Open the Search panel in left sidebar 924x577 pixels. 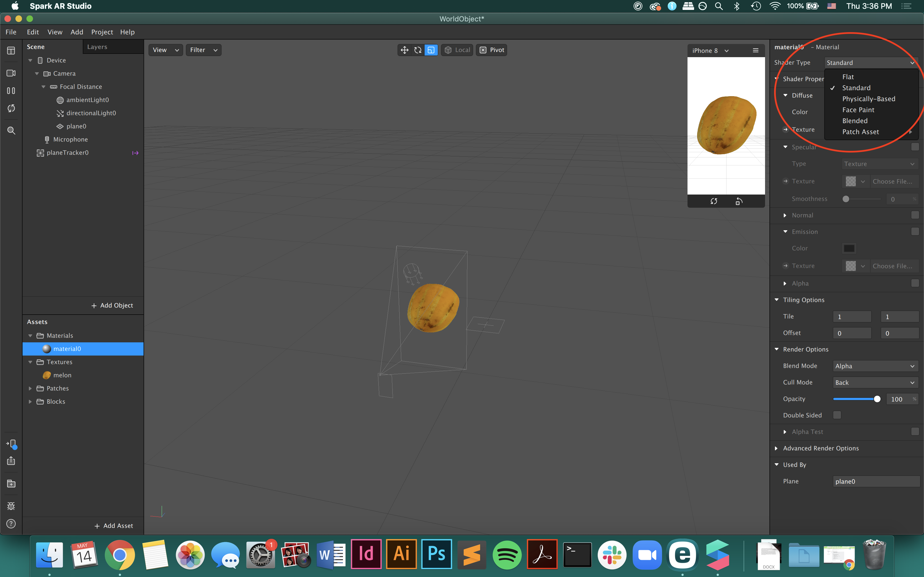tap(11, 130)
